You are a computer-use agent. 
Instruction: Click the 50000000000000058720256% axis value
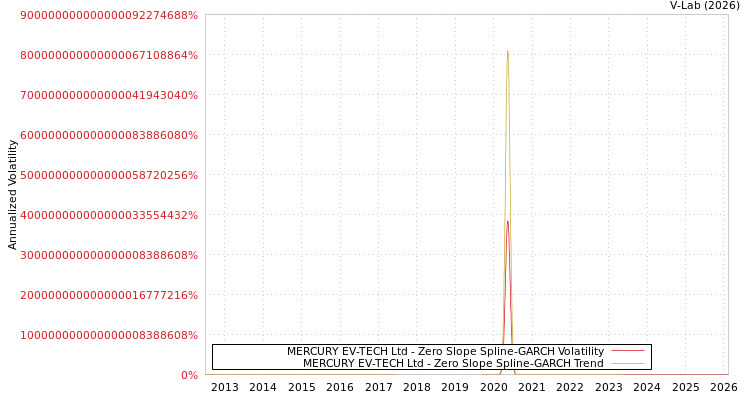point(109,176)
